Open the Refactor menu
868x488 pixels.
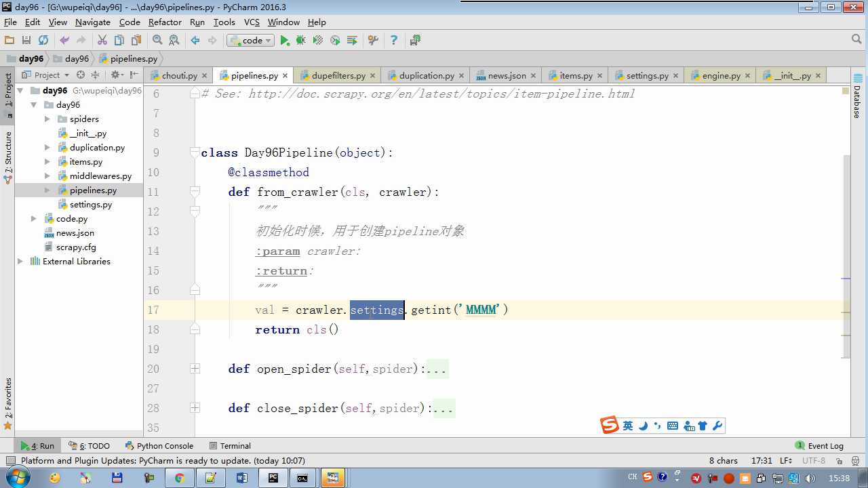(x=165, y=22)
